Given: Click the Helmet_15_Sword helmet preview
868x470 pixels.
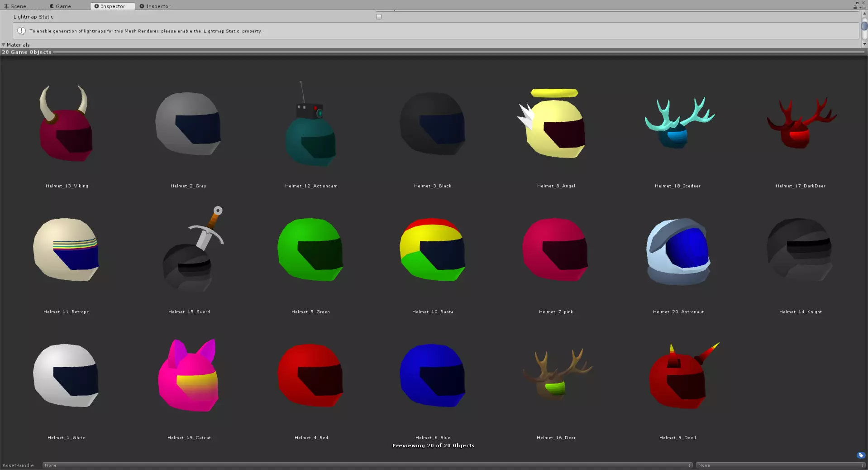Looking at the screenshot, I should click(x=193, y=249).
